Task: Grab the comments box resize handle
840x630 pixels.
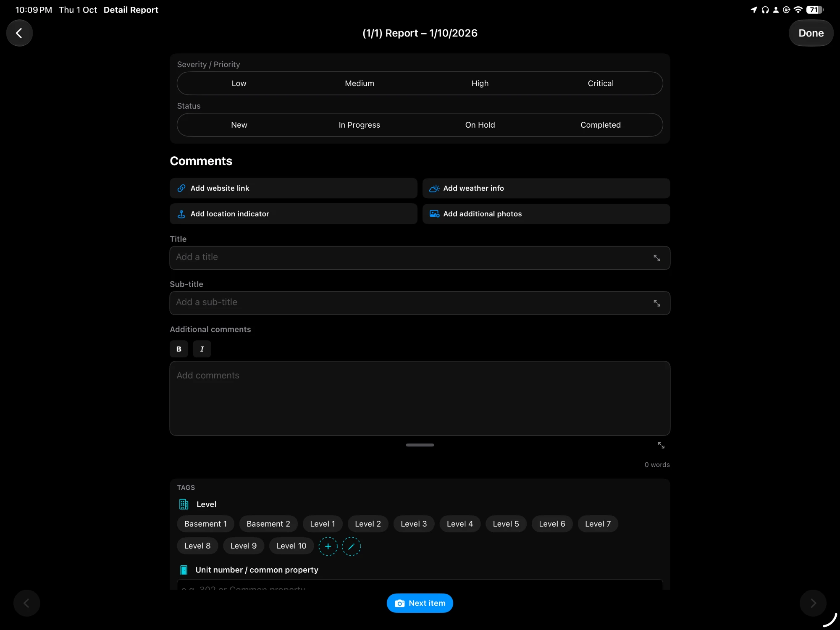Action: (x=420, y=445)
